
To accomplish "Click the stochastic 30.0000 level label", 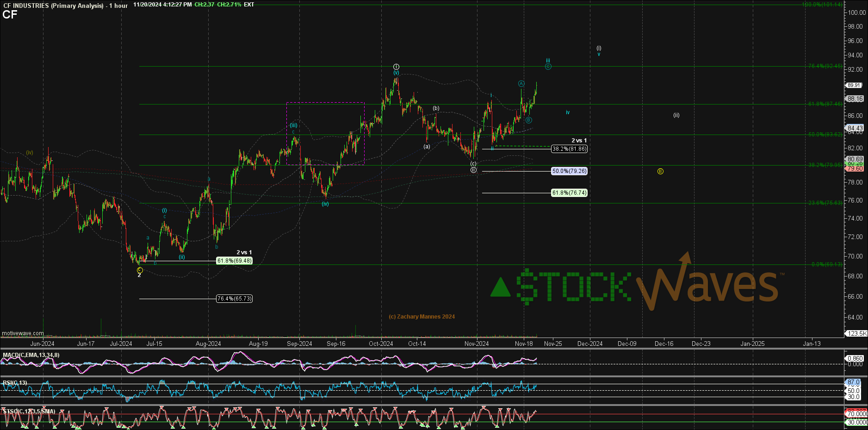I will click(857, 422).
